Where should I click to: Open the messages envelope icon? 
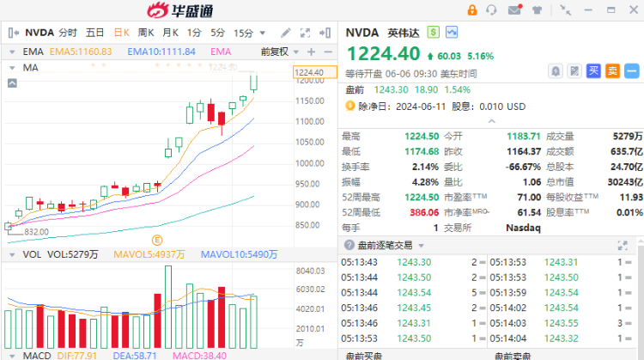pyautogui.click(x=514, y=9)
